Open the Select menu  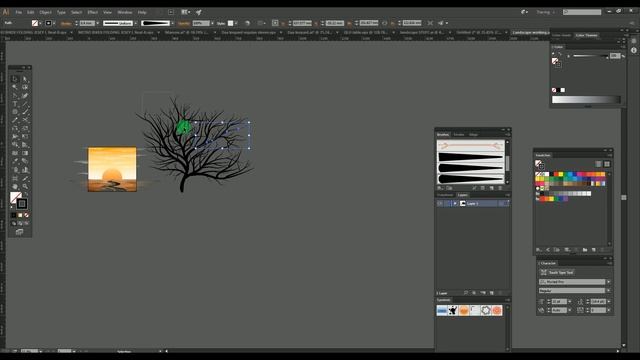click(76, 12)
